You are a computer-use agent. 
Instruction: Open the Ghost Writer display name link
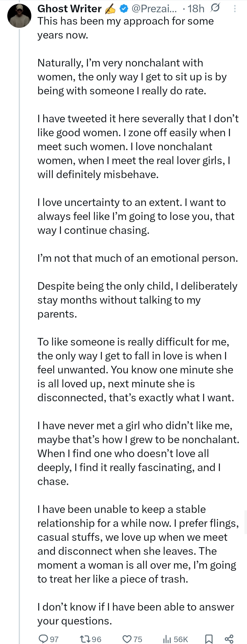pyautogui.click(x=69, y=9)
